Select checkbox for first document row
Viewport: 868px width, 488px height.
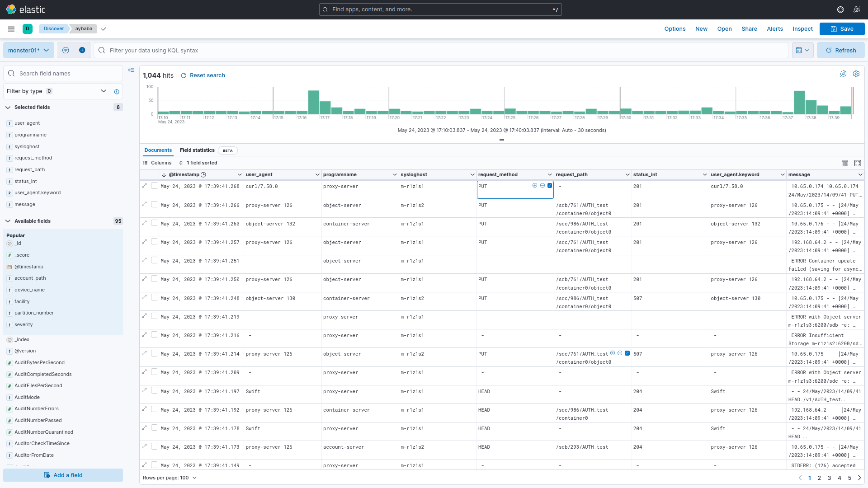click(x=155, y=186)
